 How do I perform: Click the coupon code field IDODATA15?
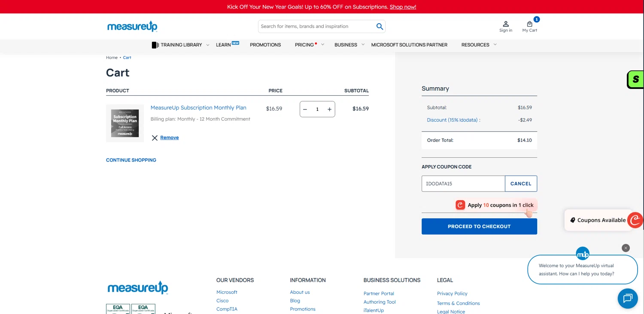pyautogui.click(x=463, y=184)
